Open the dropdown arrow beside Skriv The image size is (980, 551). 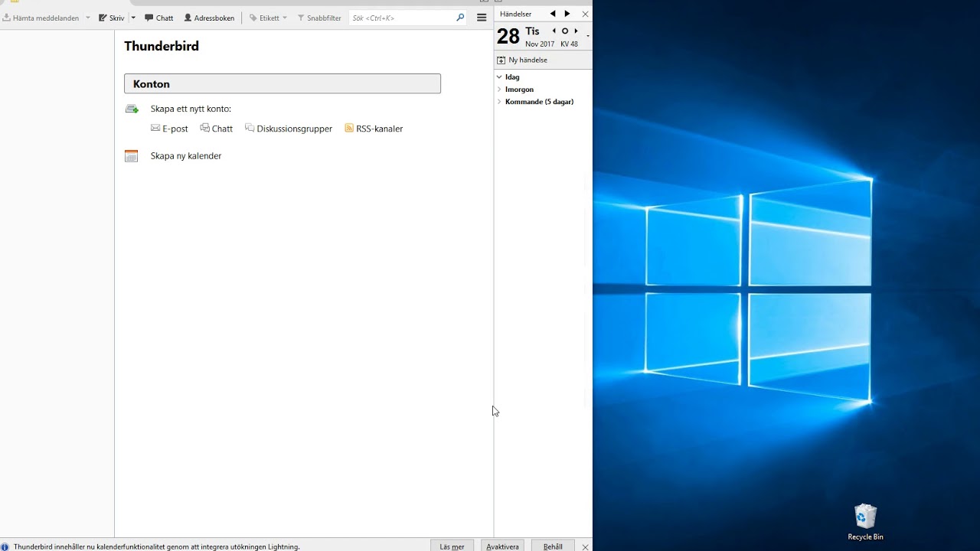coord(133,18)
